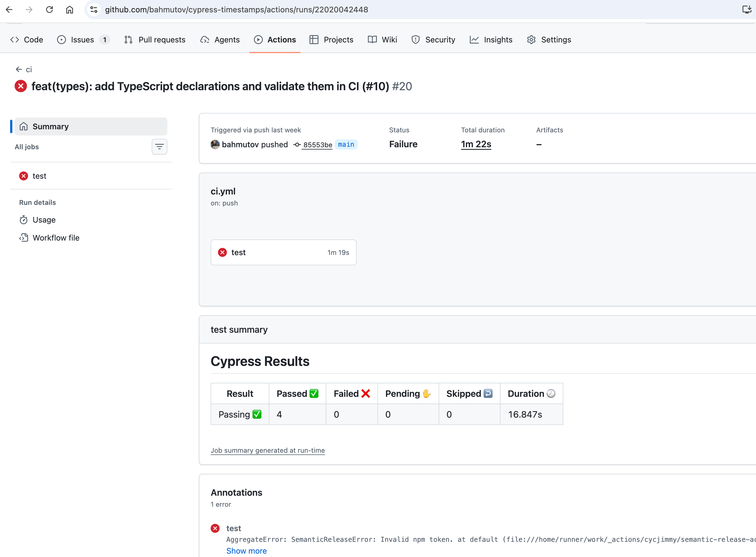Image resolution: width=756 pixels, height=557 pixels.
Task: Click the Insights graph icon
Action: click(474, 39)
